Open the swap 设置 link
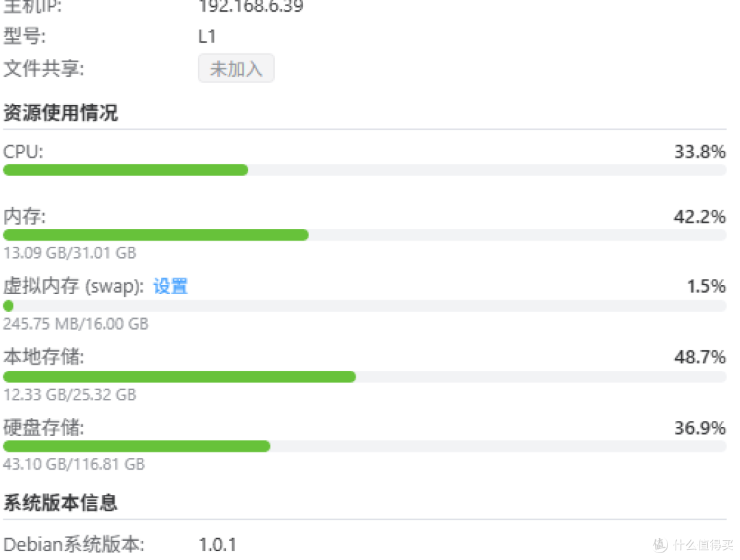 170,286
